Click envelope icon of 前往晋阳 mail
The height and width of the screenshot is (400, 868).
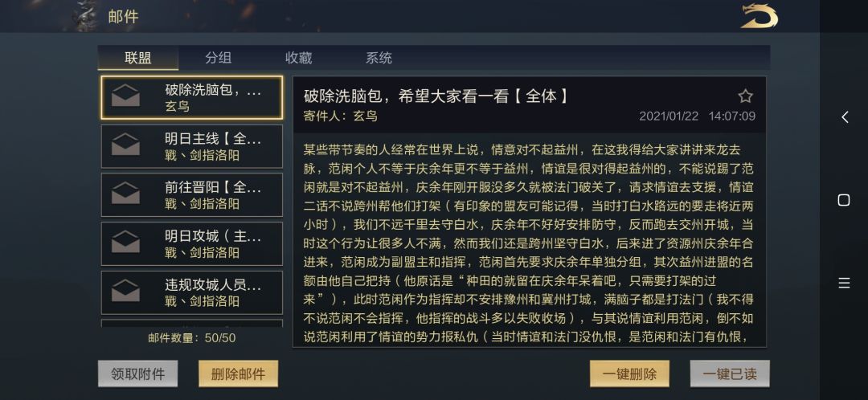pos(125,194)
